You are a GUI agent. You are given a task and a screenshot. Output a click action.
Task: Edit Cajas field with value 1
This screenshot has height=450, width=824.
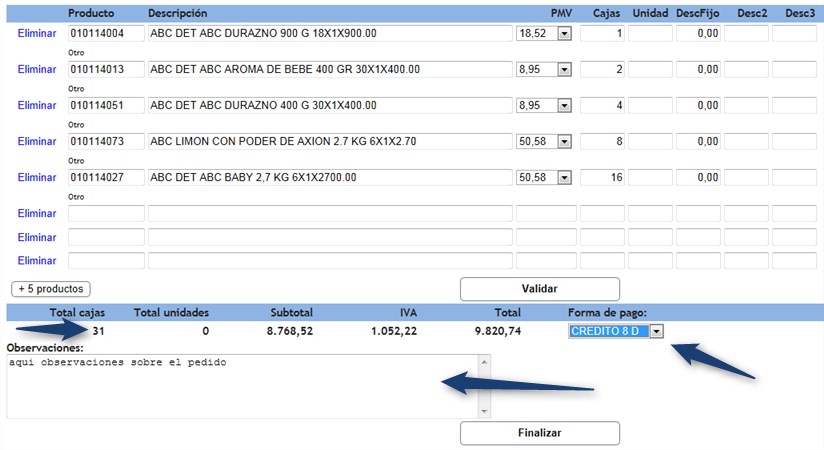602,33
